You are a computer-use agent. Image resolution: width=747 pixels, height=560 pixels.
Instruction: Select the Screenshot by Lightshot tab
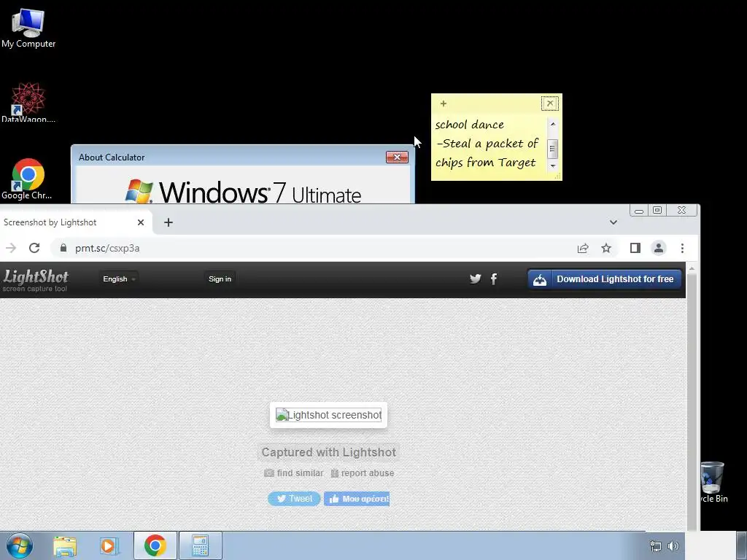pos(71,222)
